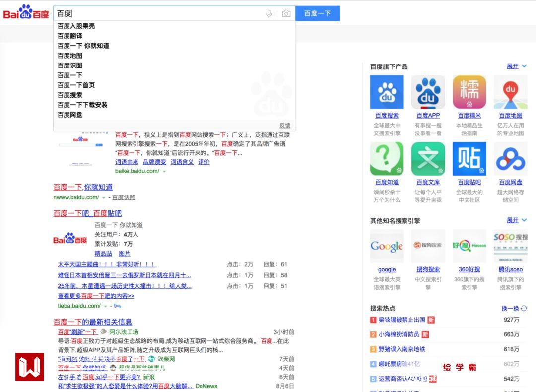Open image search camera icon
This screenshot has width=536, height=392.
pyautogui.click(x=286, y=14)
